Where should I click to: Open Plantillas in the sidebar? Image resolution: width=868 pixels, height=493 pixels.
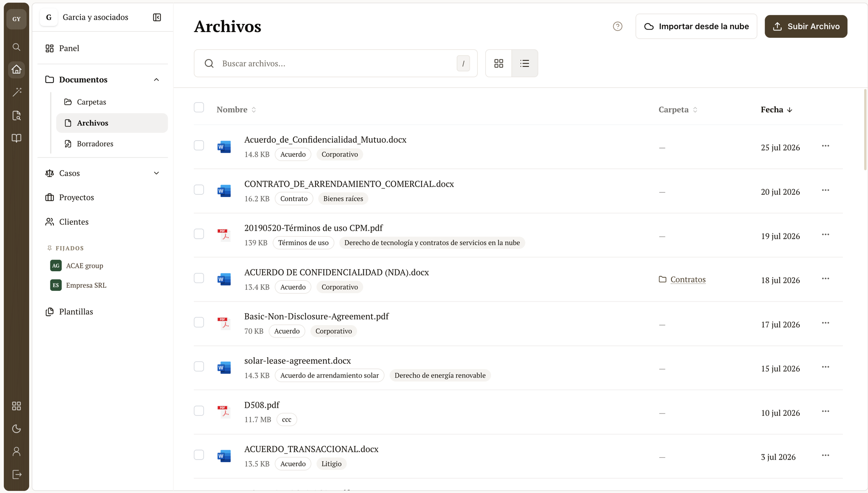tap(103, 312)
